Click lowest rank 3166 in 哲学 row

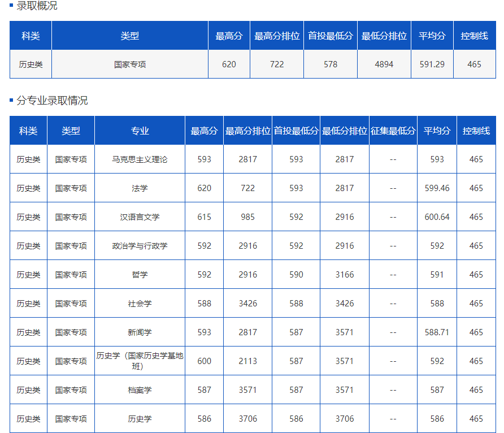pyautogui.click(x=345, y=275)
